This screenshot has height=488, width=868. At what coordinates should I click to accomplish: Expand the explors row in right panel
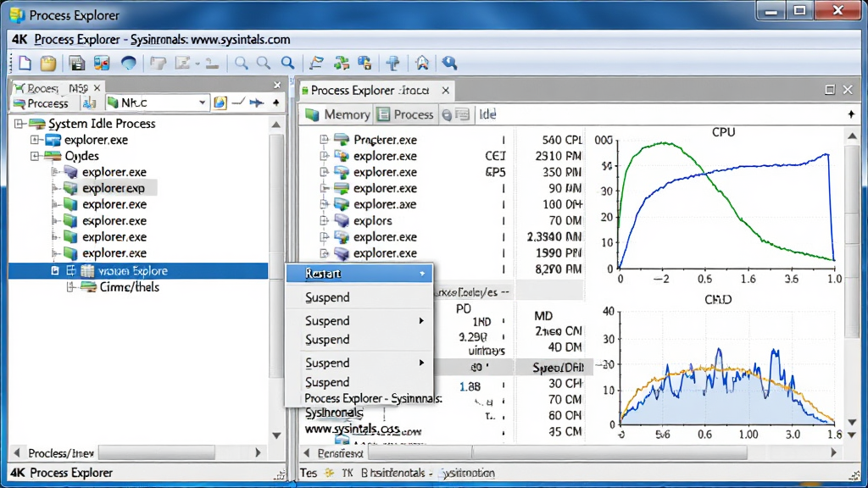coord(325,221)
